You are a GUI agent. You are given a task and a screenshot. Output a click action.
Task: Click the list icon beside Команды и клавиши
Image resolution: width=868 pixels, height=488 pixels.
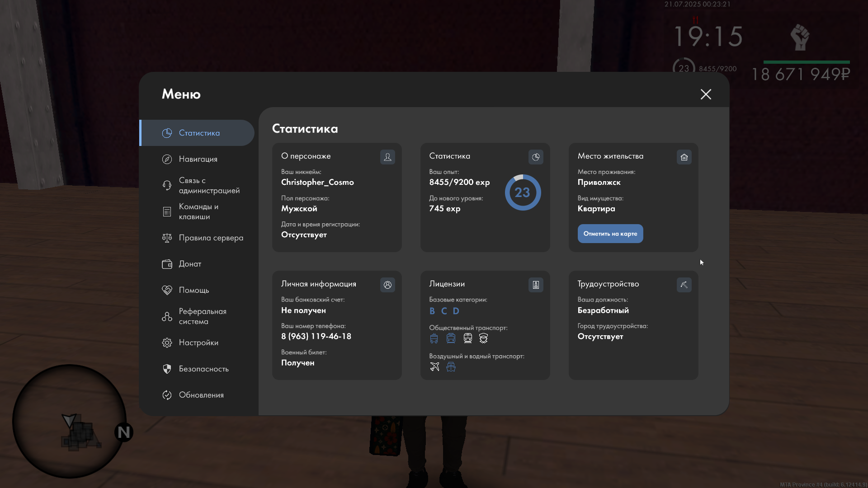167,211
